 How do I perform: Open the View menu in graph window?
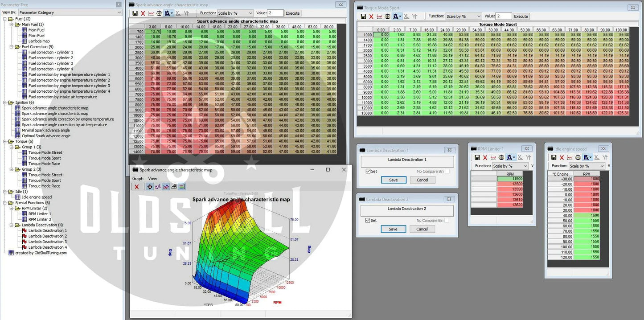tap(152, 179)
